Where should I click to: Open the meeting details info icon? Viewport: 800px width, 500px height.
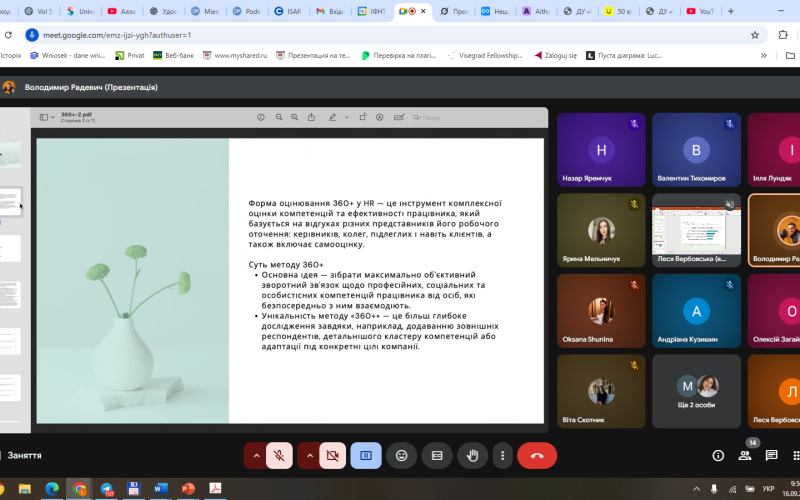point(718,455)
